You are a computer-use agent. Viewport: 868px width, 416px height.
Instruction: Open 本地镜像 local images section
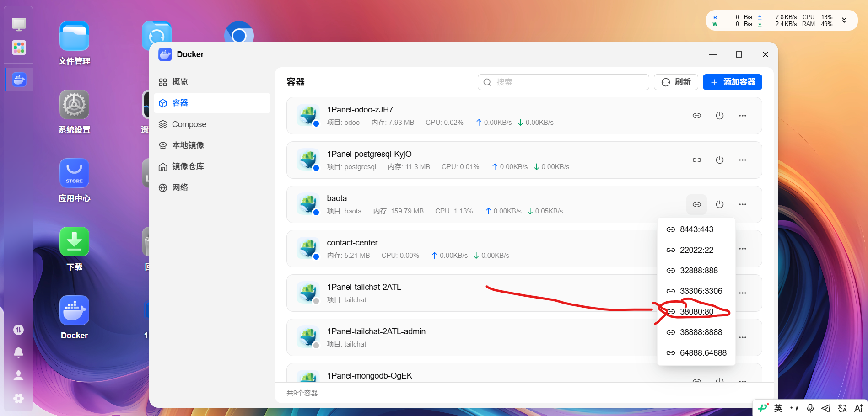pos(212,145)
